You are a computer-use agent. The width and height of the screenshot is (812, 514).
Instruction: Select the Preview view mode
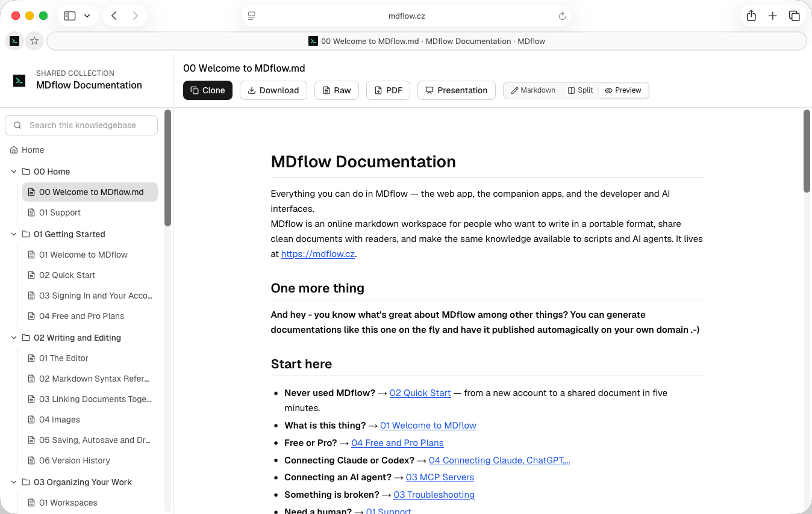pyautogui.click(x=623, y=90)
